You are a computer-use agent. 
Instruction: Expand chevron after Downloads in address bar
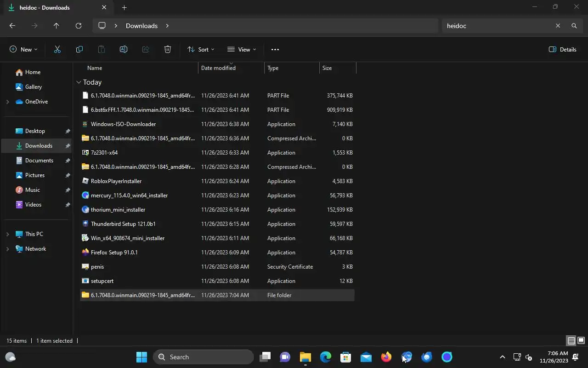pos(167,26)
